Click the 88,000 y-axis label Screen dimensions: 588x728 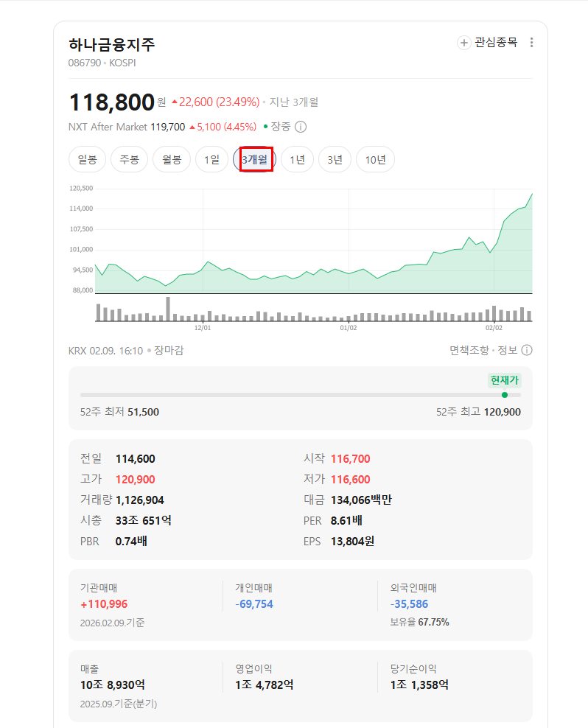click(83, 290)
